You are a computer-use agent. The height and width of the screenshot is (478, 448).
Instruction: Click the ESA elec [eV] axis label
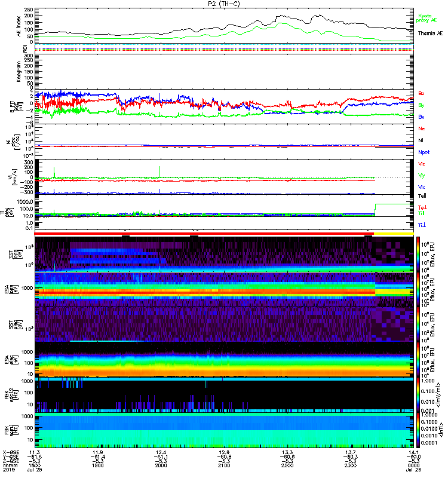point(11,360)
